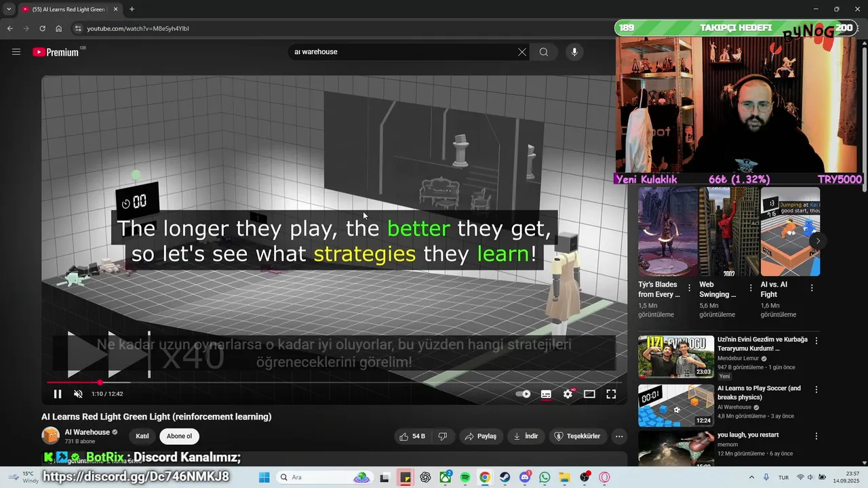
Task: Open the TUR language switcher
Action: tap(783, 478)
